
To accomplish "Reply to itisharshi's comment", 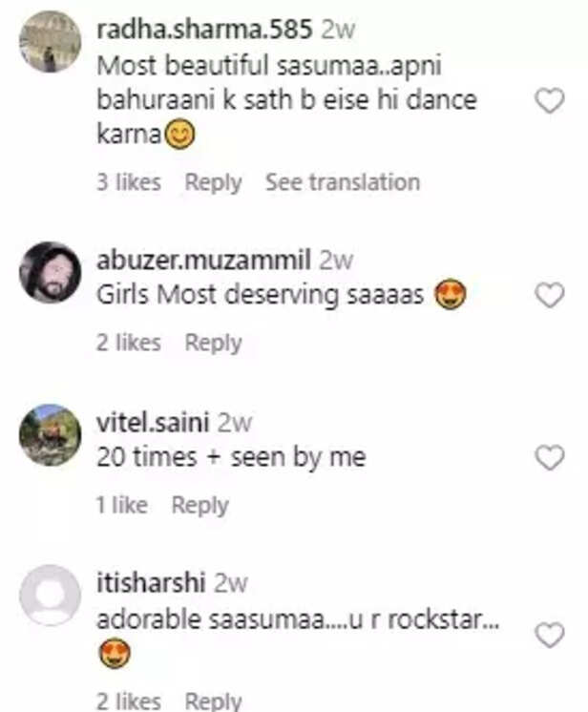I will pos(213,702).
